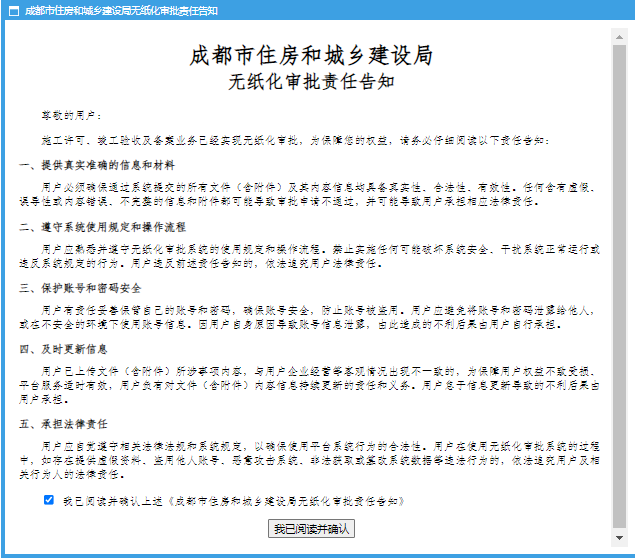Screen dimensions: 635x558
Task: Click the subtitle 无纸化审批责任告知
Action: click(311, 82)
